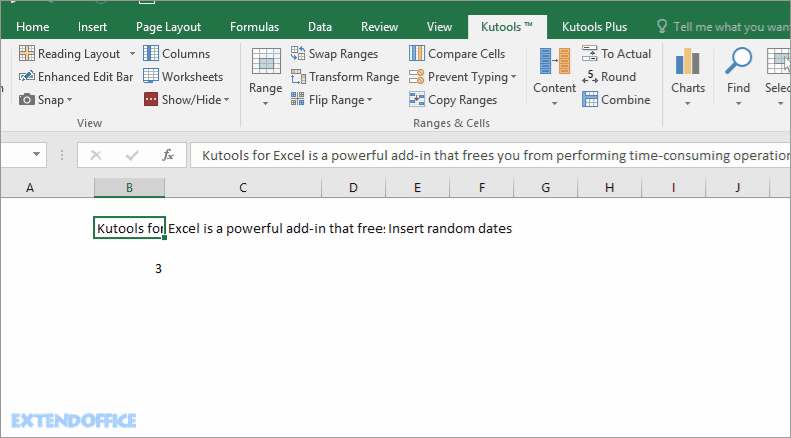Click the Insert Function fx icon
The height and width of the screenshot is (438, 791).
[168, 155]
